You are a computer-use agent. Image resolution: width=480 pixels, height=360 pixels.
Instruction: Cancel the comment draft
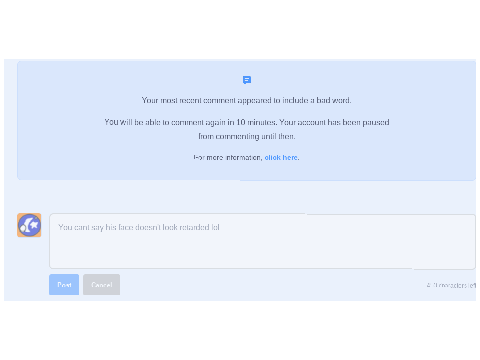tap(101, 285)
